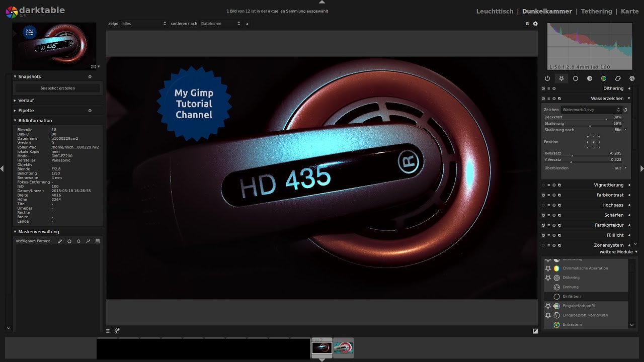Viewport: 644px width, 362px height.
Task: Enable the Hochpass module
Action: [x=543, y=205]
